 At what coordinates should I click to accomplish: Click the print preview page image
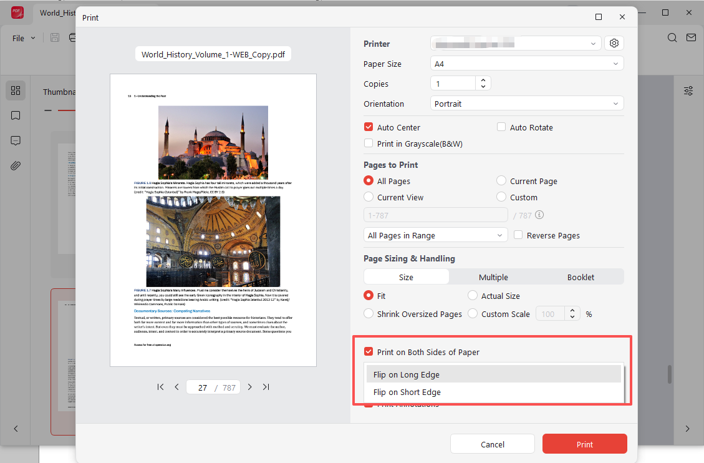pos(213,220)
